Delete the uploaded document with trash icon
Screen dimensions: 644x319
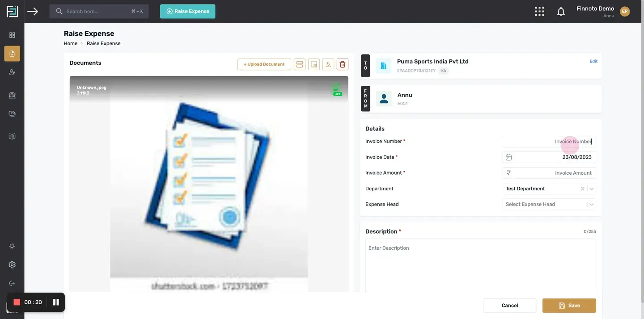[343, 64]
